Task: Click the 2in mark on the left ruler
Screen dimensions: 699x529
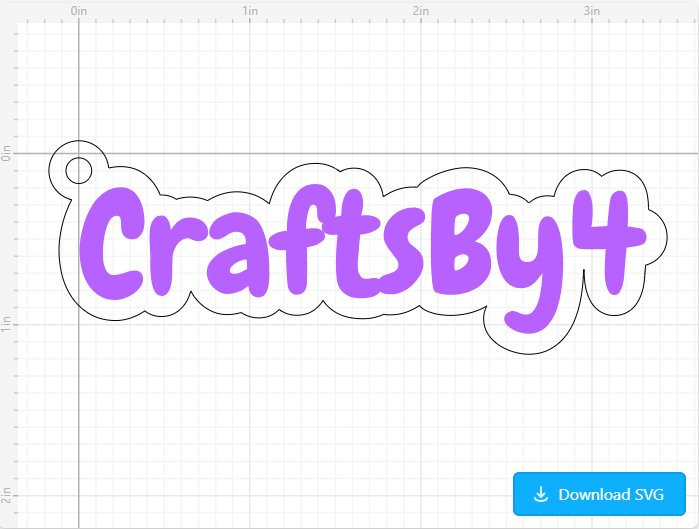Action: click(8, 494)
